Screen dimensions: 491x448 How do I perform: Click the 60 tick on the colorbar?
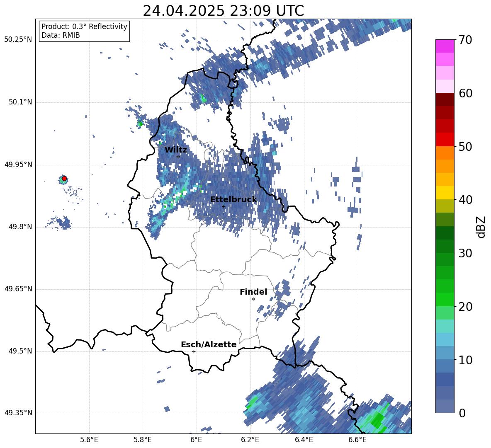point(465,93)
